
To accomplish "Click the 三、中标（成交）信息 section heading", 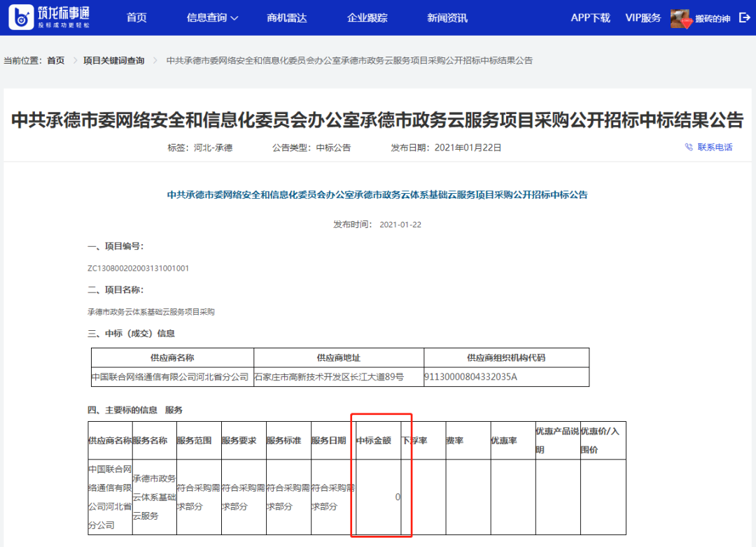I will click(131, 334).
